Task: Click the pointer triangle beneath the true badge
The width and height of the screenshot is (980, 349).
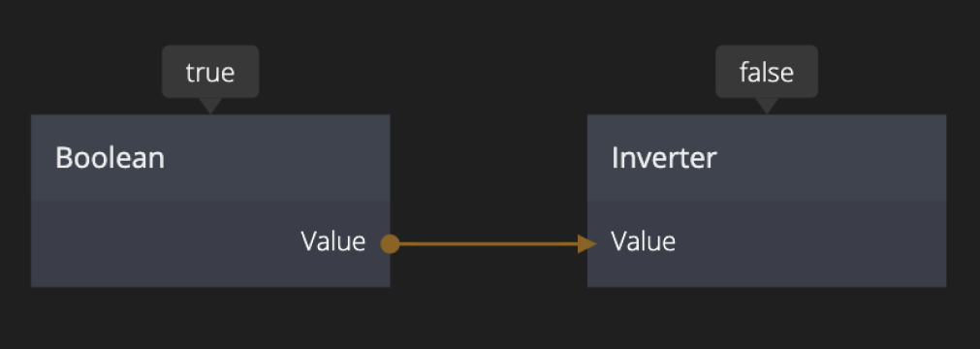Action: [x=210, y=106]
